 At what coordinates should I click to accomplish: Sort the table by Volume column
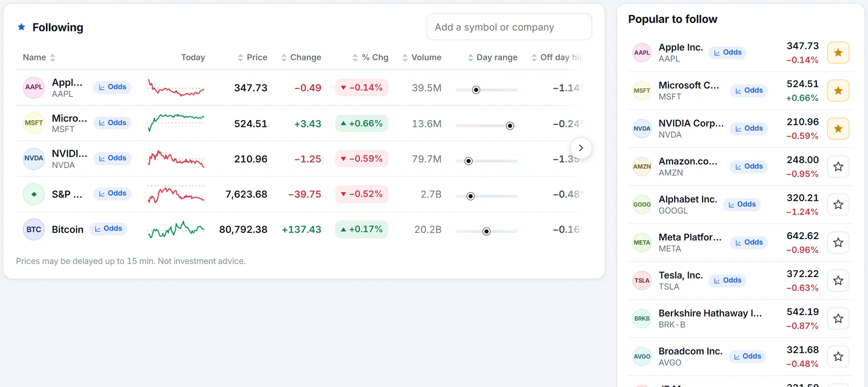(421, 57)
